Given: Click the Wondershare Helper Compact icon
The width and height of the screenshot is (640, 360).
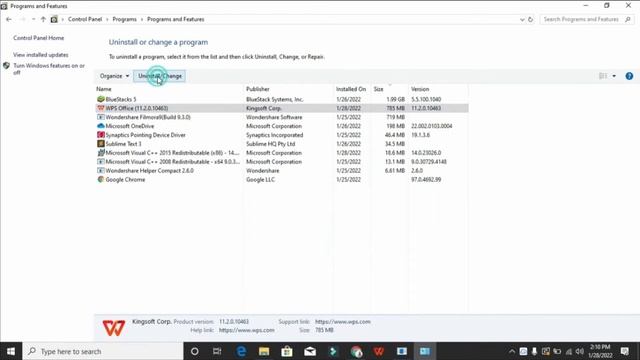Looking at the screenshot, I should pyautogui.click(x=101, y=171).
